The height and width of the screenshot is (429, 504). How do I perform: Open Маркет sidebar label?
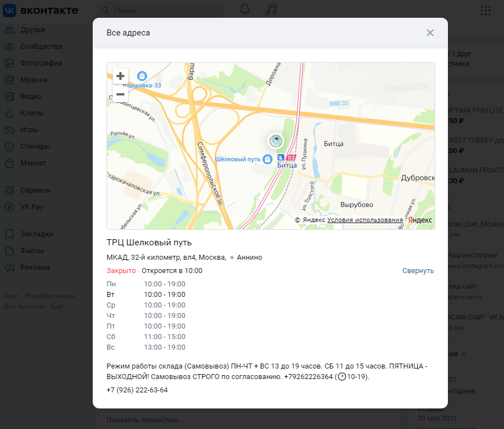[33, 163]
